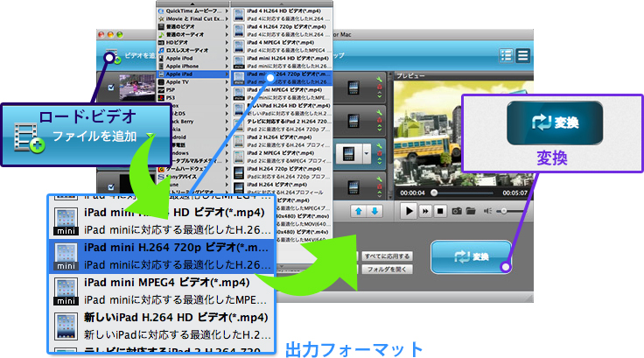Click the preview seek slider handle
644x358 pixels.
point(434,193)
